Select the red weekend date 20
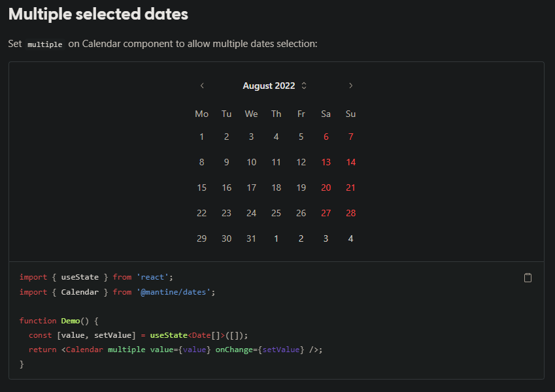 click(326, 188)
